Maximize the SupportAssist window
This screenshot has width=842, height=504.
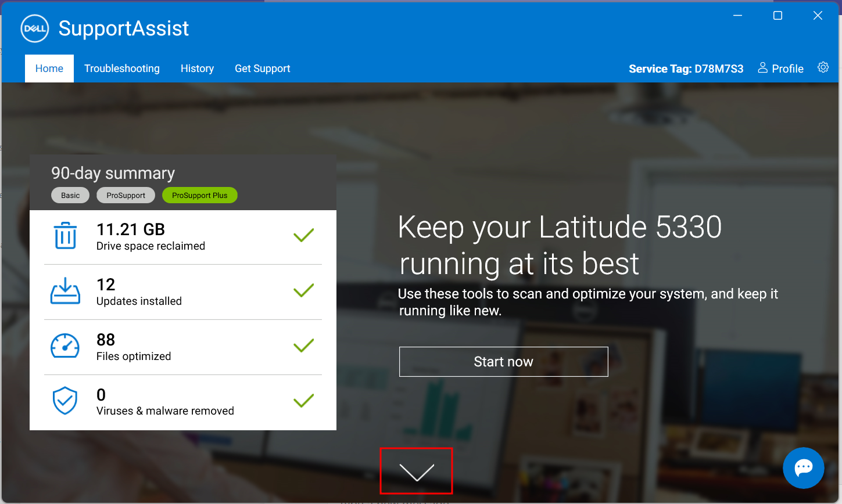pyautogui.click(x=777, y=16)
